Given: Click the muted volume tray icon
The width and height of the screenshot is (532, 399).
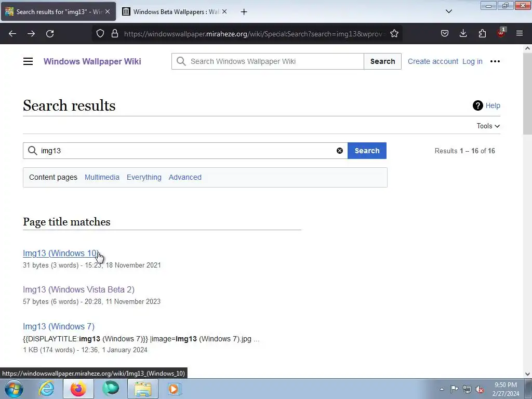Looking at the screenshot, I should tap(480, 389).
